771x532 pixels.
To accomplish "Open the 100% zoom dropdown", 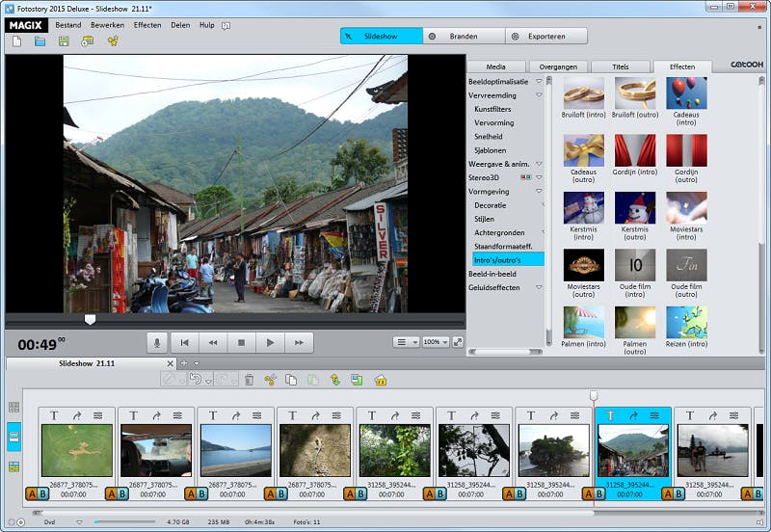I will pos(436,342).
